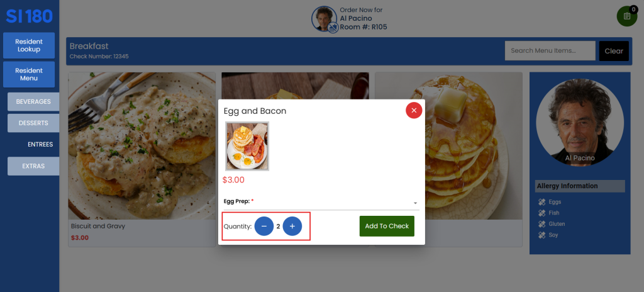
Task: Focus the Search Menu Items field
Action: pyautogui.click(x=550, y=51)
